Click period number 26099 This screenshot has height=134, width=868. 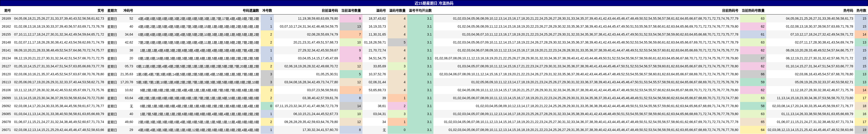(x=6, y=98)
